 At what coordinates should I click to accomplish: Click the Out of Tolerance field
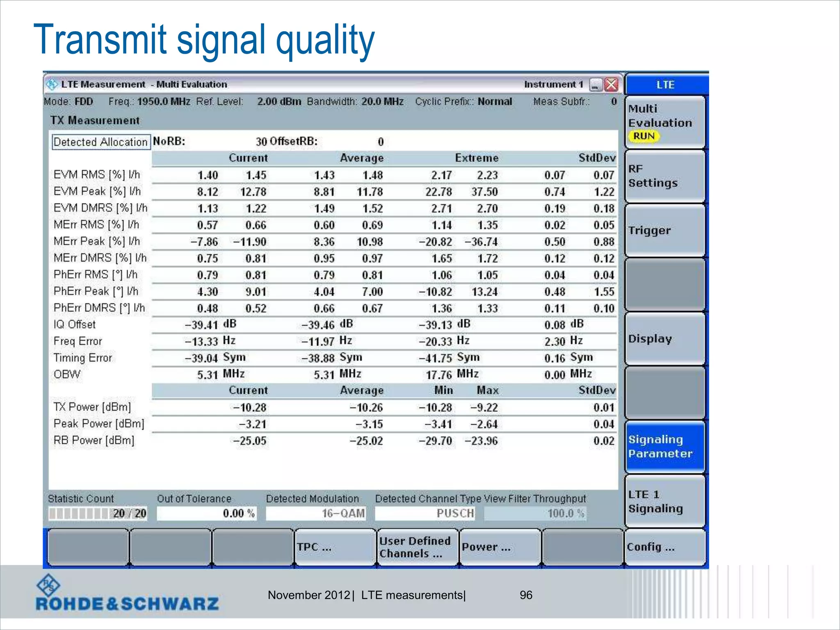(207, 514)
